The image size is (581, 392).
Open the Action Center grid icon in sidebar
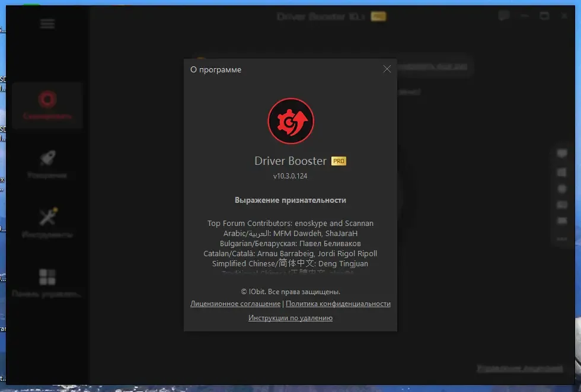tap(47, 283)
